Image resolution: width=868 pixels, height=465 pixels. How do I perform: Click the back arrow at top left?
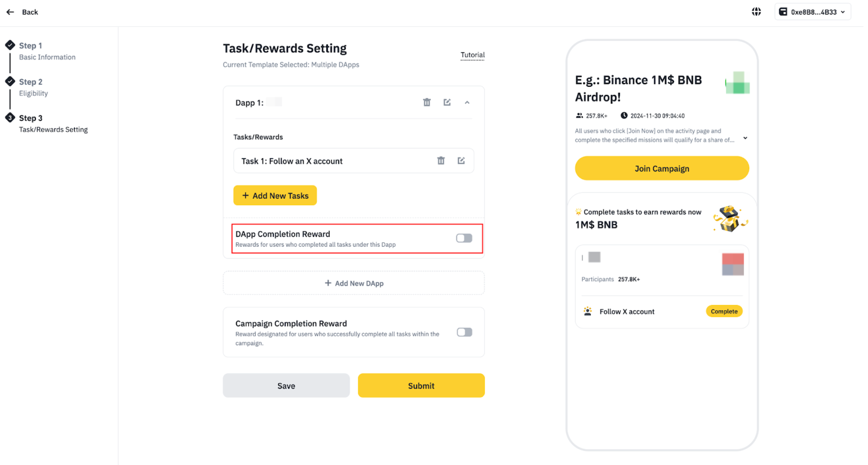click(10, 12)
